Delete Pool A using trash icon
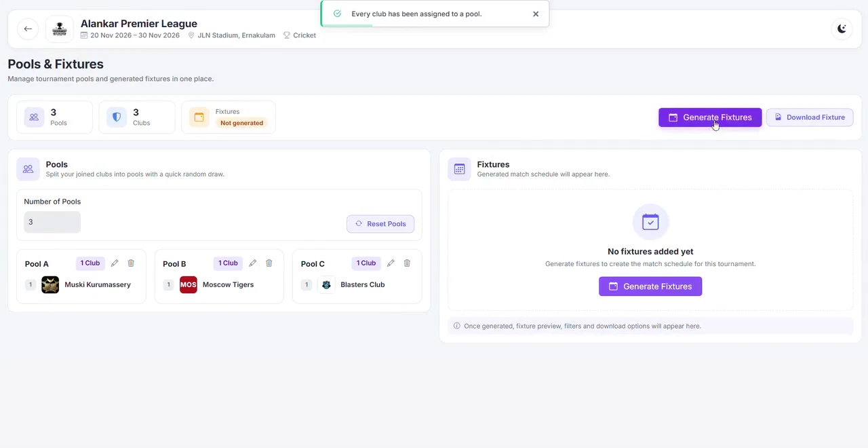The image size is (868, 448). tap(131, 263)
